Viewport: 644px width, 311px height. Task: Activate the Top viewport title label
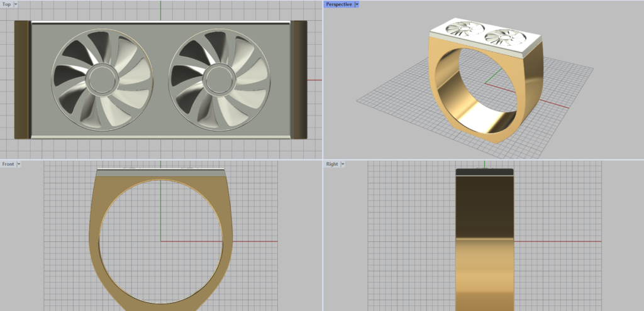(6, 4)
